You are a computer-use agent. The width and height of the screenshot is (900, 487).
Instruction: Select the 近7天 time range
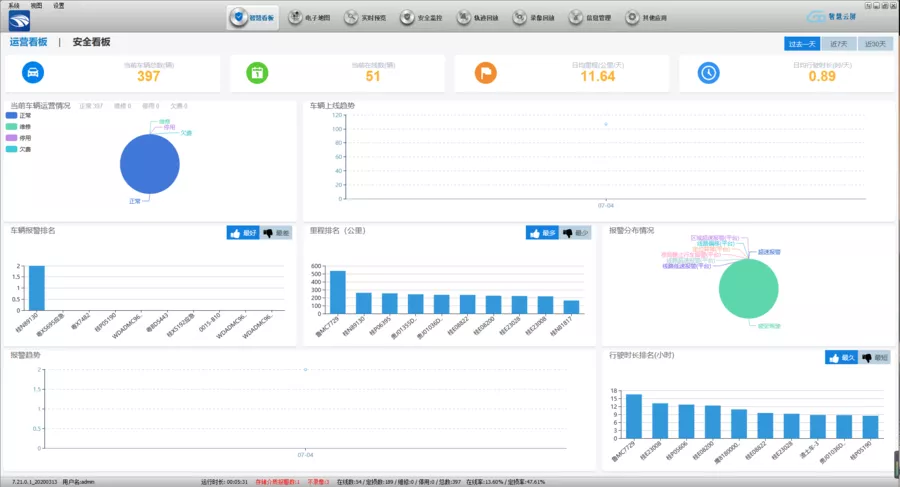(x=839, y=44)
